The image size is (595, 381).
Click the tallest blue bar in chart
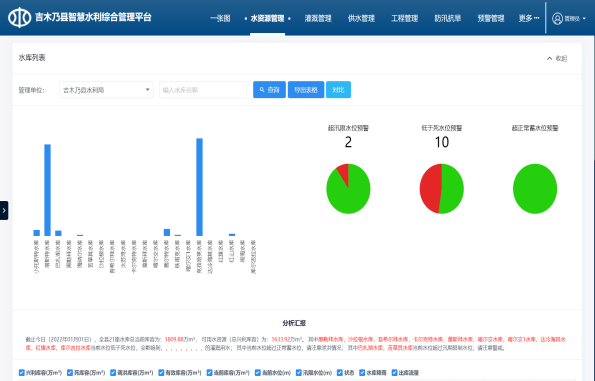[x=199, y=187]
